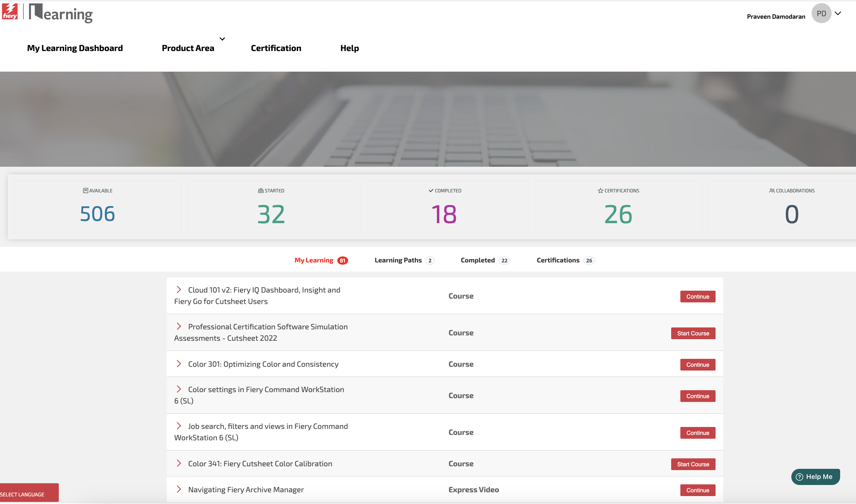Expand the Color 301 course row

click(179, 363)
